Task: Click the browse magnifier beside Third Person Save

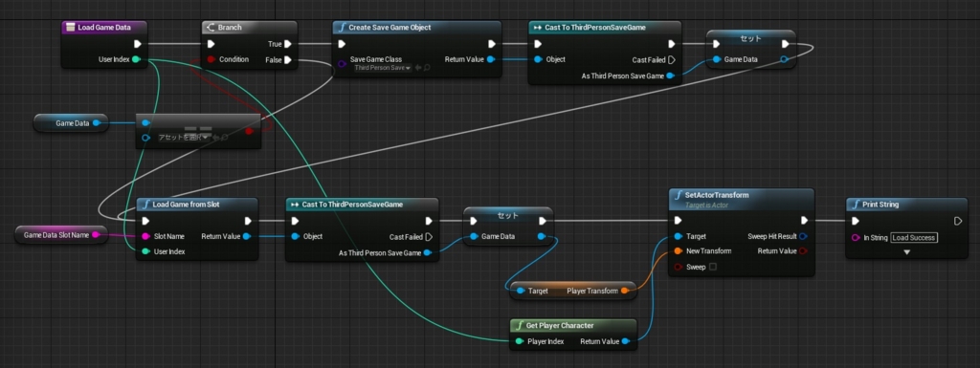Action: pyautogui.click(x=427, y=67)
